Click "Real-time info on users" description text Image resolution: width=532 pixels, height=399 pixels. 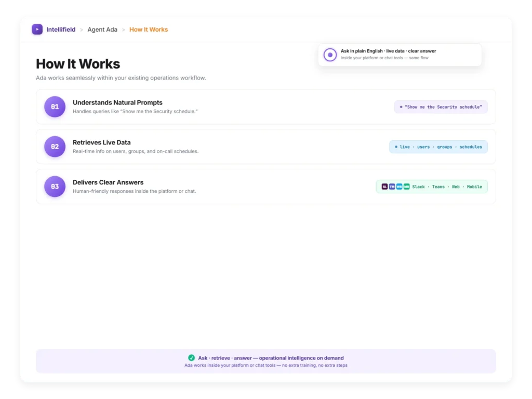tap(136, 151)
